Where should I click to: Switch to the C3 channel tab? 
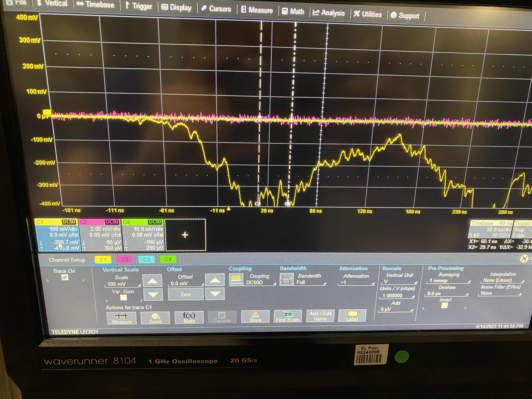pos(146,260)
